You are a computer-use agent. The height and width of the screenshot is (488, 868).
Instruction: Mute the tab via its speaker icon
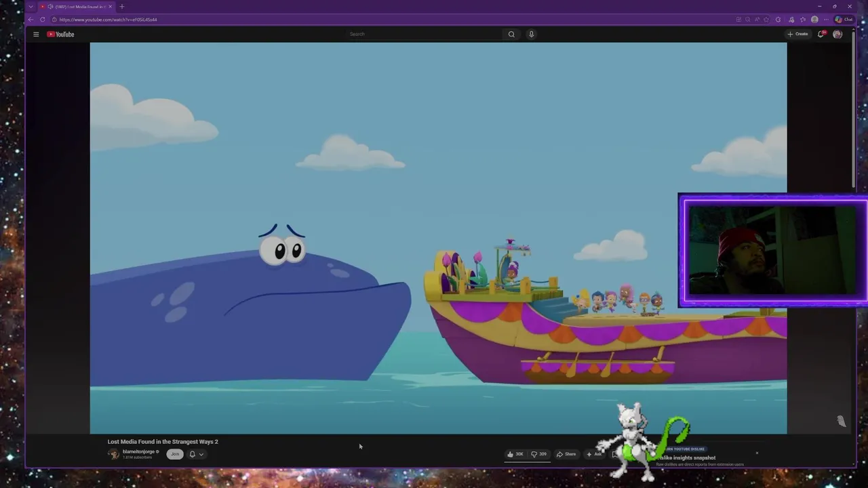click(50, 7)
